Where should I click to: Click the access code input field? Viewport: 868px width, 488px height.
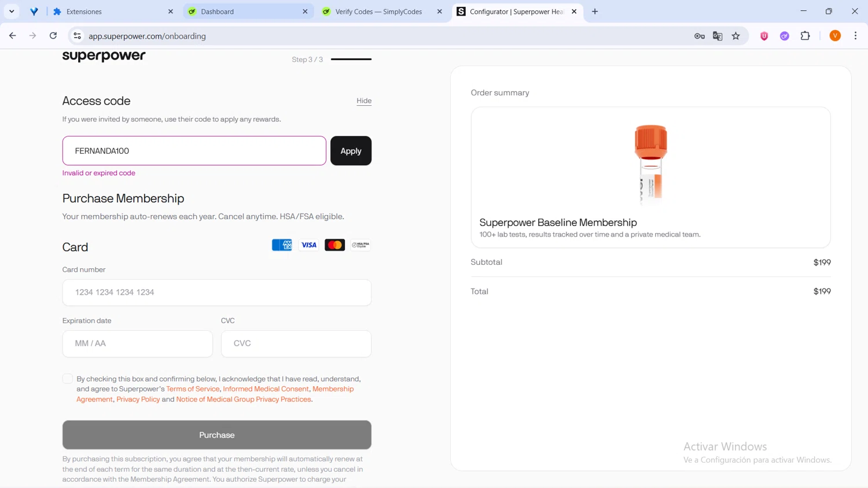coord(194,151)
